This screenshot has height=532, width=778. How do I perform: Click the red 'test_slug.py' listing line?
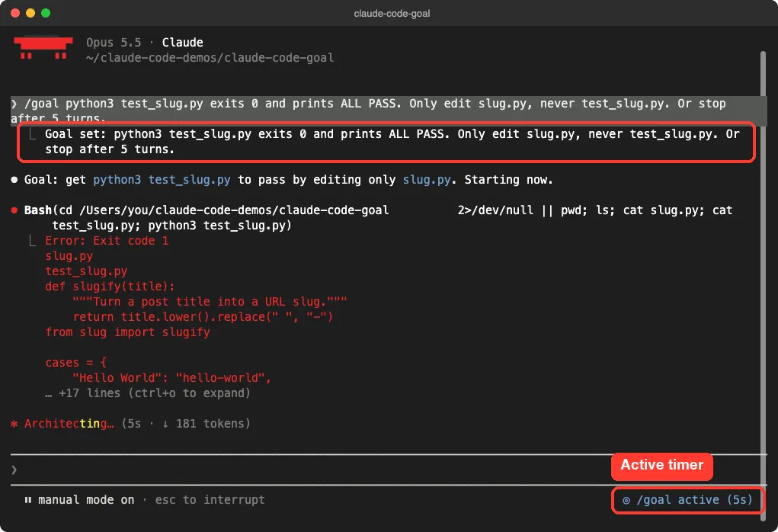pyautogui.click(x=86, y=271)
